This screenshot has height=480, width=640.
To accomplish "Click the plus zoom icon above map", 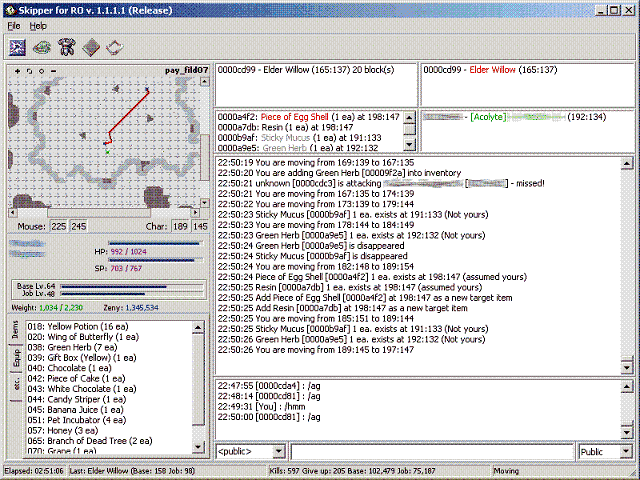I will point(16,71).
